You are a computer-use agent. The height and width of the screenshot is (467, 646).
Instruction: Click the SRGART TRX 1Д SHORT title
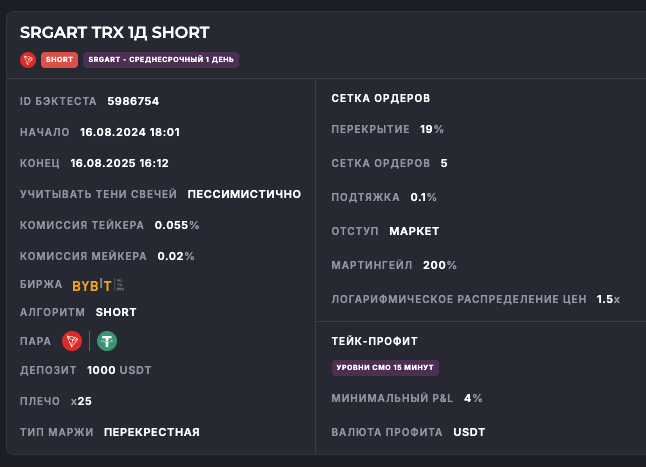115,33
